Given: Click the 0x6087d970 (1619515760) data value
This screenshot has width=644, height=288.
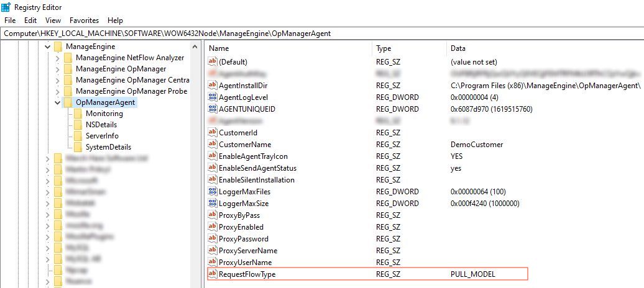Looking at the screenshot, I should 491,109.
